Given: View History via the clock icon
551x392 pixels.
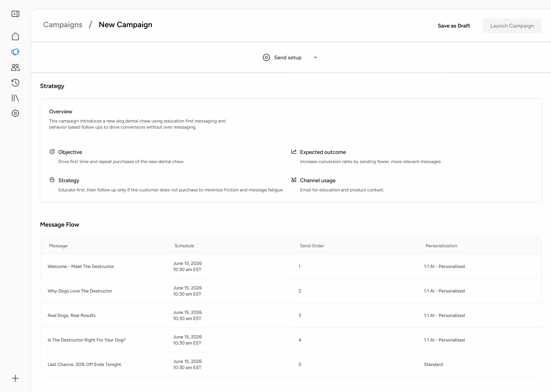Looking at the screenshot, I should tap(15, 82).
